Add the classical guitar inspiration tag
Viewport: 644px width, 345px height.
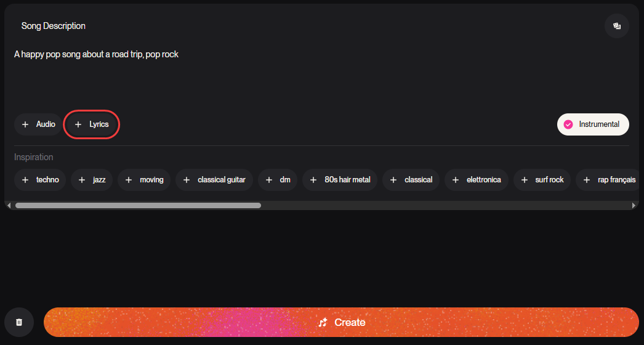point(214,180)
